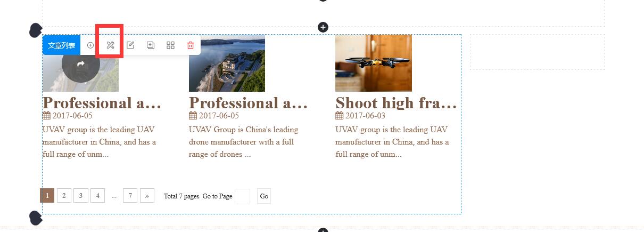Open the lakeside building article thumbnail
This screenshot has width=644, height=232.
coord(227,63)
